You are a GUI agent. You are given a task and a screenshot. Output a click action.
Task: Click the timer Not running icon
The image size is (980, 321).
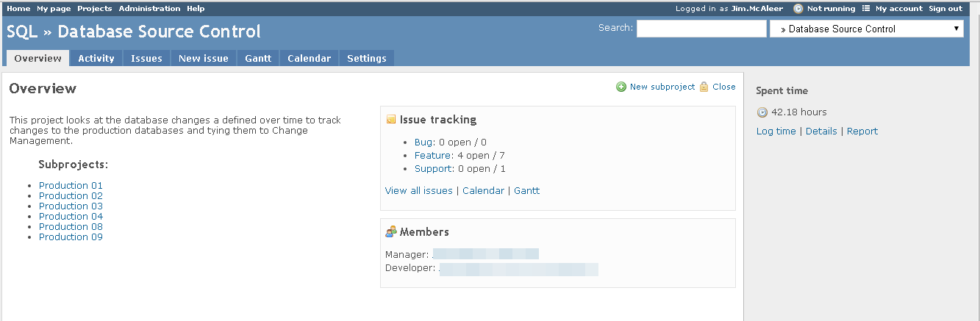(798, 9)
